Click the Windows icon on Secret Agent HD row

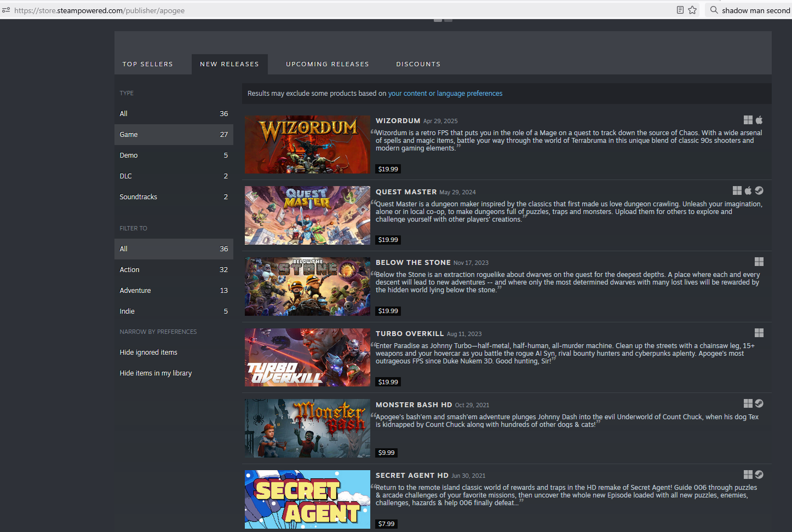748,475
